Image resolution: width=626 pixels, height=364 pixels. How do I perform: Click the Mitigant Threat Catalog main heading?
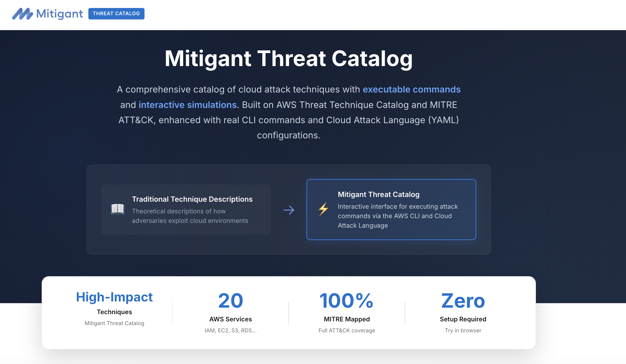tap(289, 59)
